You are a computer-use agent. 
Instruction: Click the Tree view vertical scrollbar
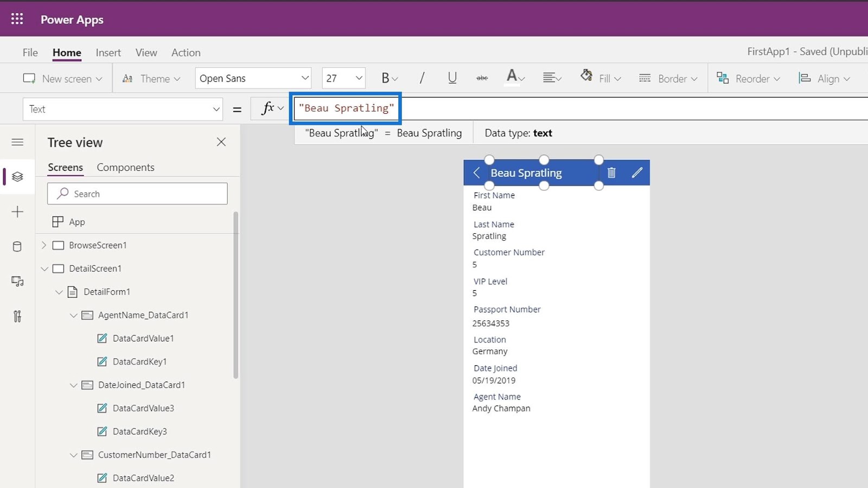pyautogui.click(x=236, y=295)
